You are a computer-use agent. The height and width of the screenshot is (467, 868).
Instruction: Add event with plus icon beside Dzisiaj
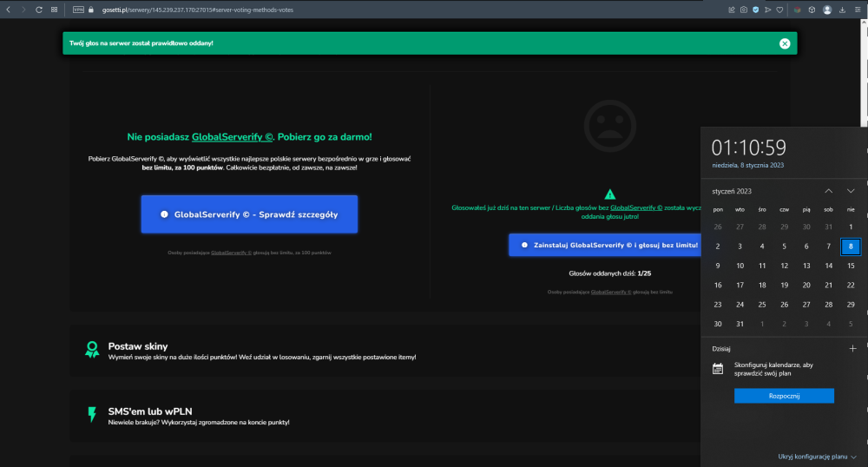pyautogui.click(x=852, y=349)
